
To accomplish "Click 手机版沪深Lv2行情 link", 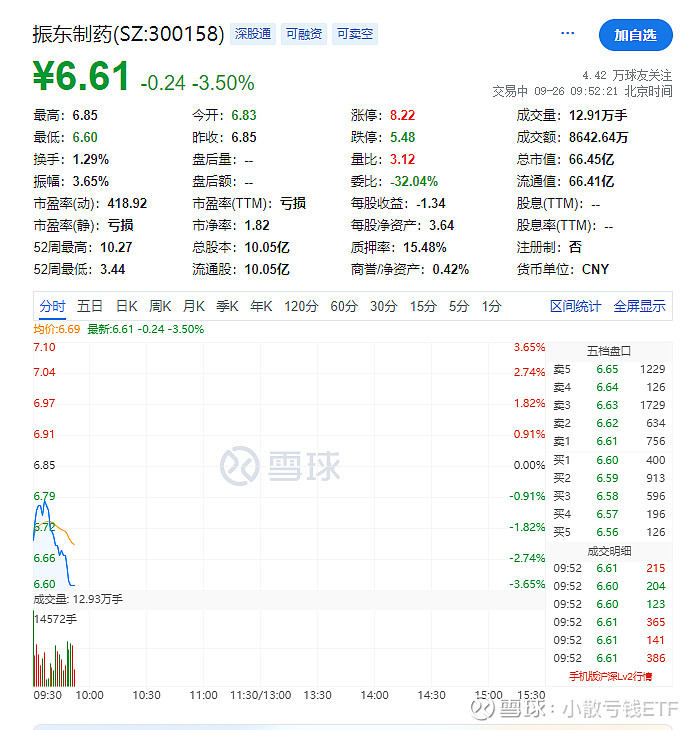I will pyautogui.click(x=611, y=676).
